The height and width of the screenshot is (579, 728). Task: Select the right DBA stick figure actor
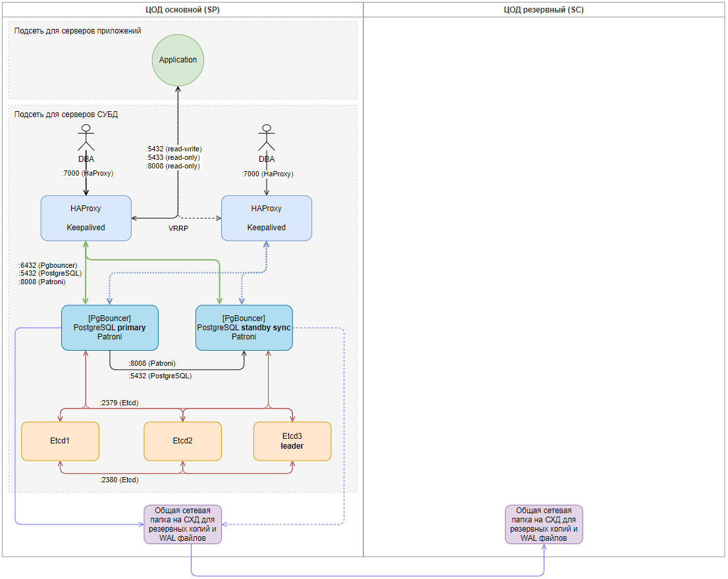[266, 138]
